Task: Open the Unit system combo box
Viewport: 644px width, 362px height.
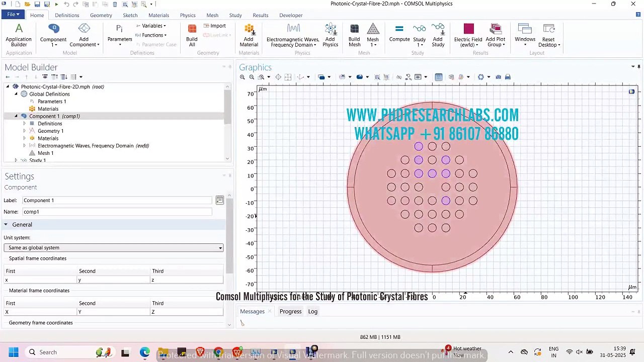Action: click(x=113, y=247)
